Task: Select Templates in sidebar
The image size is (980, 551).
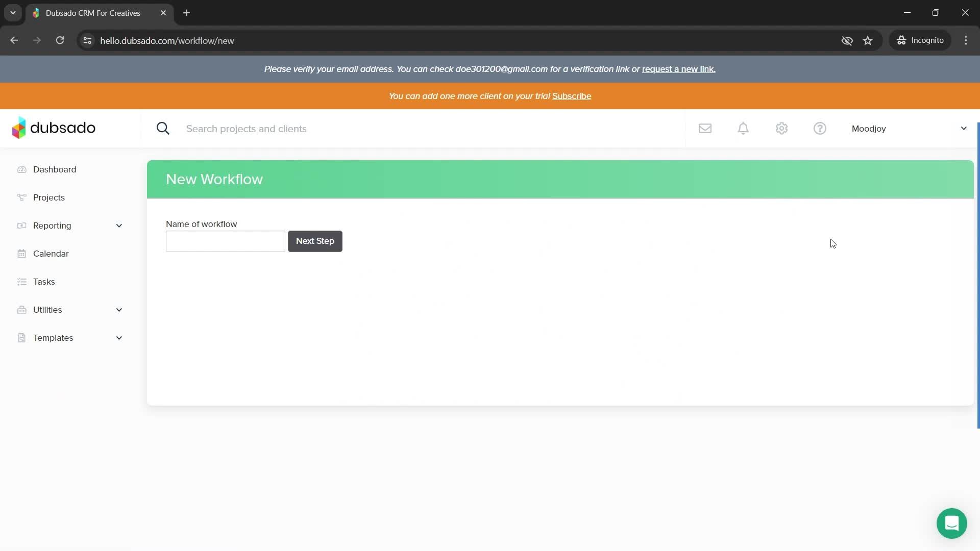Action: pos(53,338)
